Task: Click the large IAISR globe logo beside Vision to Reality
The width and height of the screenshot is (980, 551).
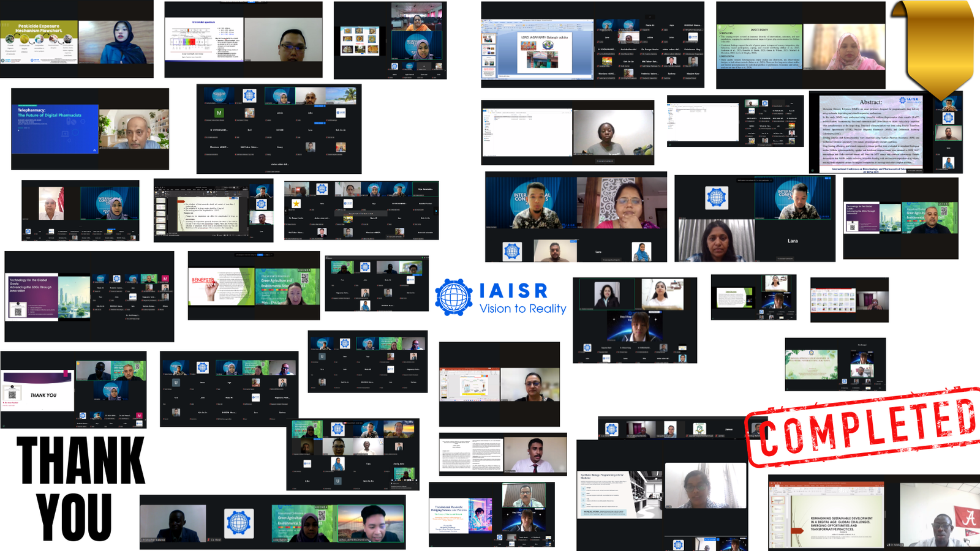Action: pos(453,298)
